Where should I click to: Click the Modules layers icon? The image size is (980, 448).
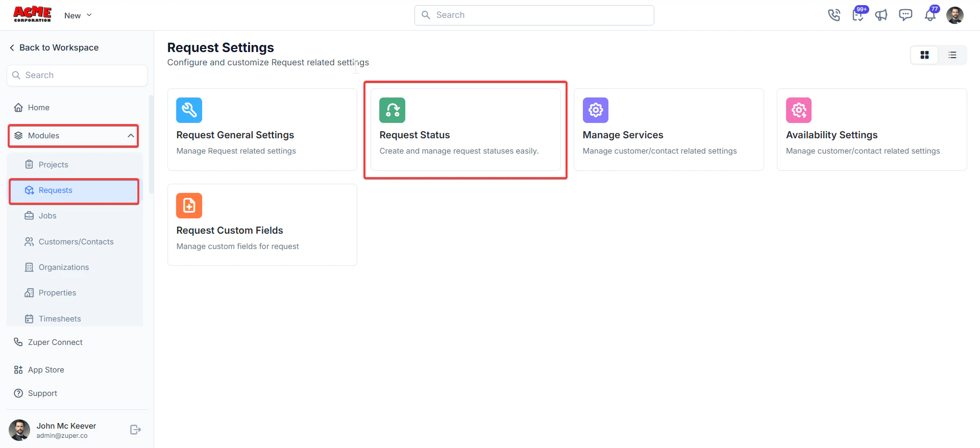click(18, 136)
